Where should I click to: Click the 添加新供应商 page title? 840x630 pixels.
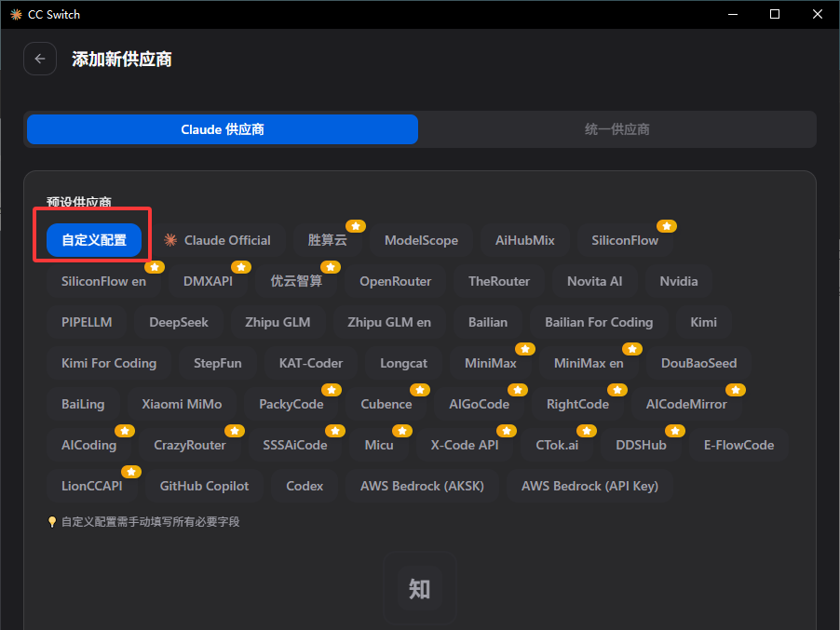122,59
